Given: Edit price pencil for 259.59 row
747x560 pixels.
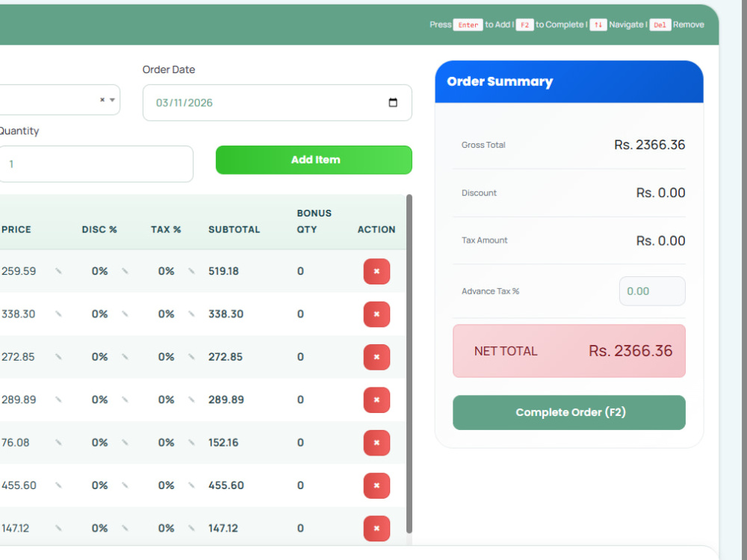Looking at the screenshot, I should point(58,271).
